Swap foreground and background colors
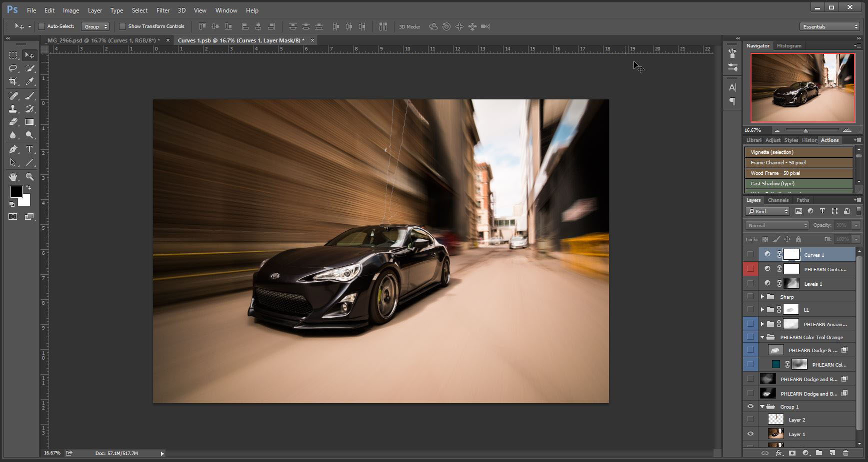The image size is (868, 462). pos(28,187)
